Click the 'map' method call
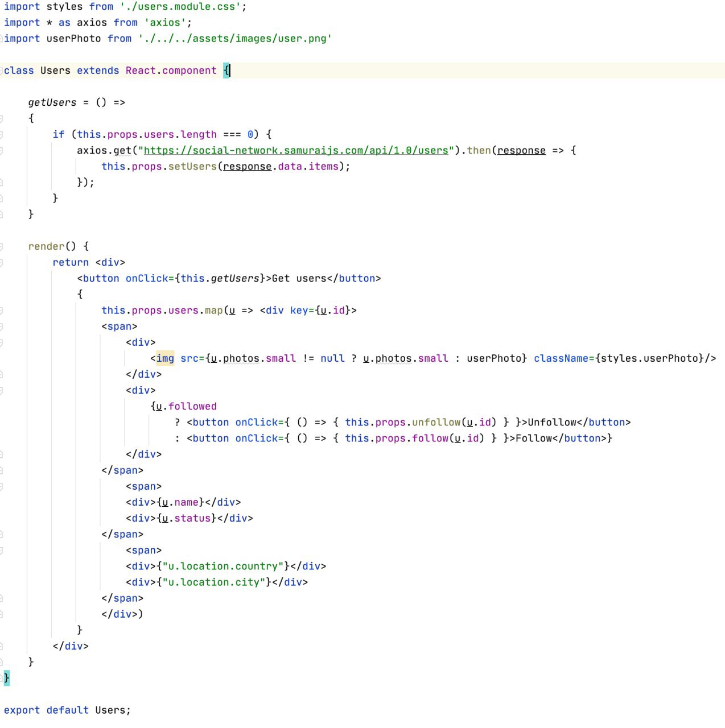This screenshot has width=725, height=728. click(x=214, y=310)
